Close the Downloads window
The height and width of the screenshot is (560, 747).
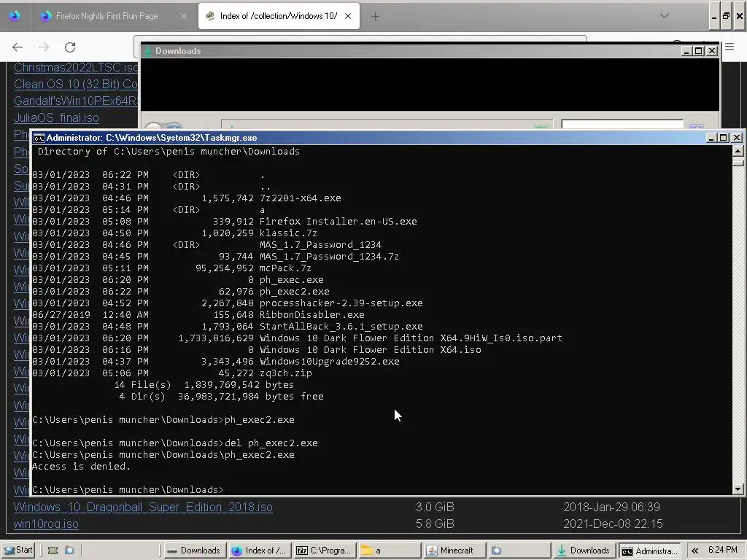(712, 51)
